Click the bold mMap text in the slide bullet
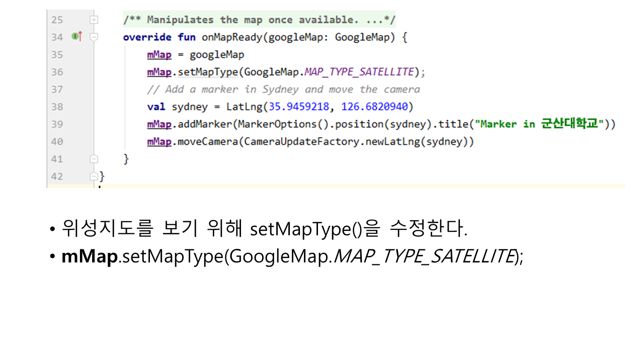Screen dimensions: 644x362 tap(89, 256)
